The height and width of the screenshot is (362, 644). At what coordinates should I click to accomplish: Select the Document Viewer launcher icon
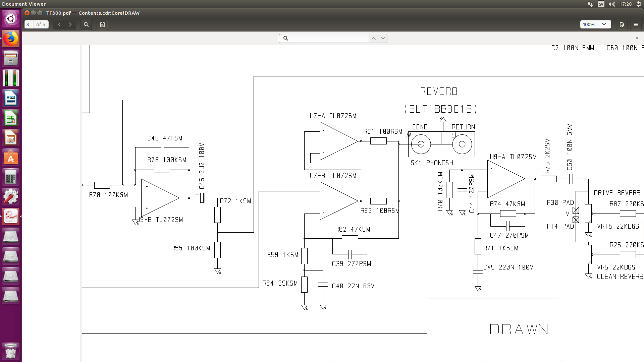pos(11,217)
